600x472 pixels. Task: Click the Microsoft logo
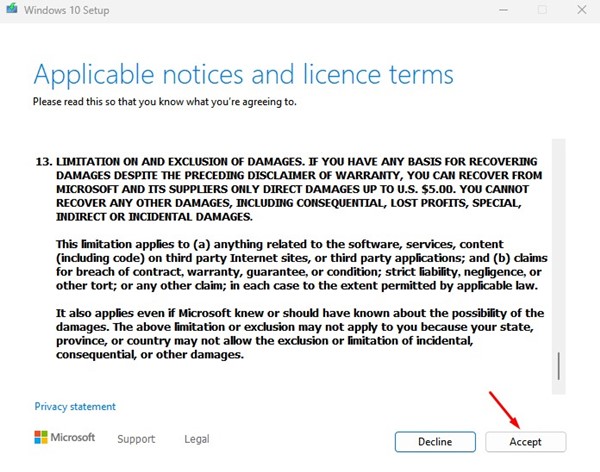pyautogui.click(x=64, y=437)
